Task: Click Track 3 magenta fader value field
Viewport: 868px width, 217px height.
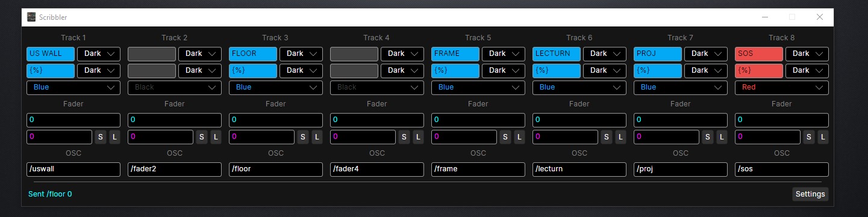Action: pos(261,137)
